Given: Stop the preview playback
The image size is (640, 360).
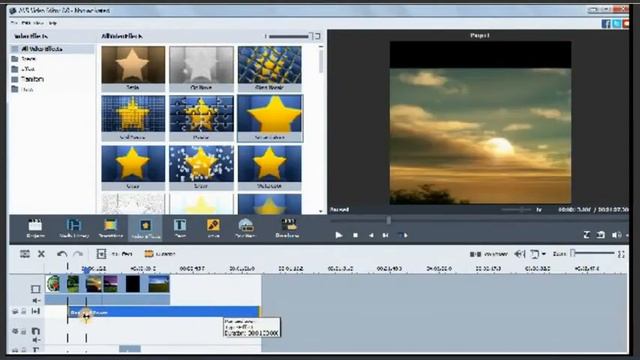Looking at the screenshot, I should point(356,236).
